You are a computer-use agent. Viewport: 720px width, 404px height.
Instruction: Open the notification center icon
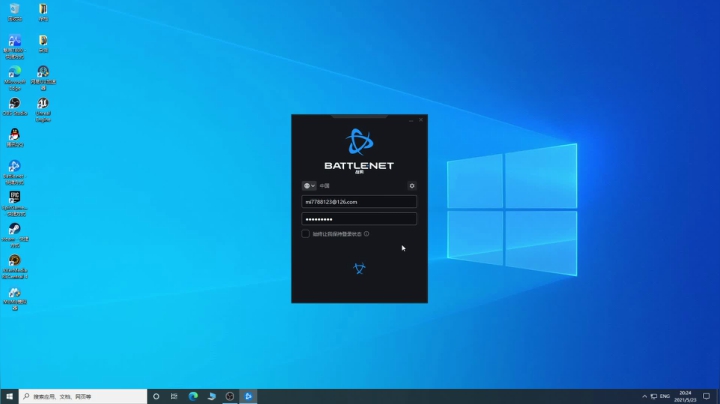[x=707, y=396]
